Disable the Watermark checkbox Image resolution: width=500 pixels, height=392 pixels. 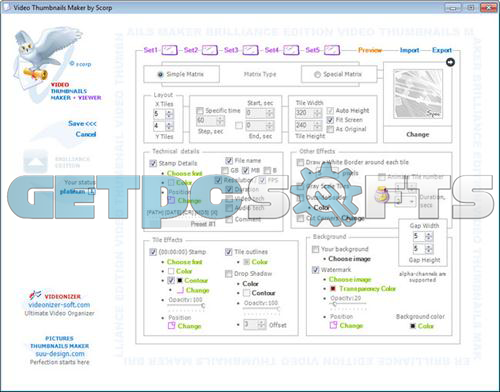point(315,269)
